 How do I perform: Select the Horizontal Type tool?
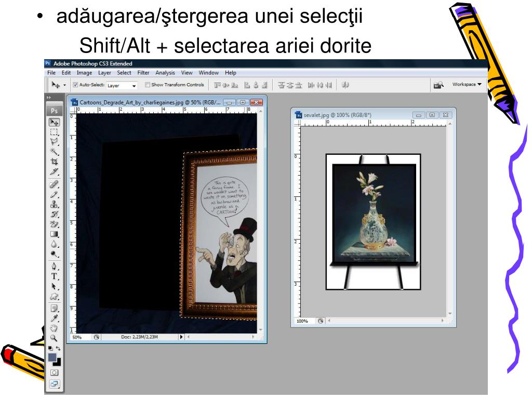click(x=54, y=276)
